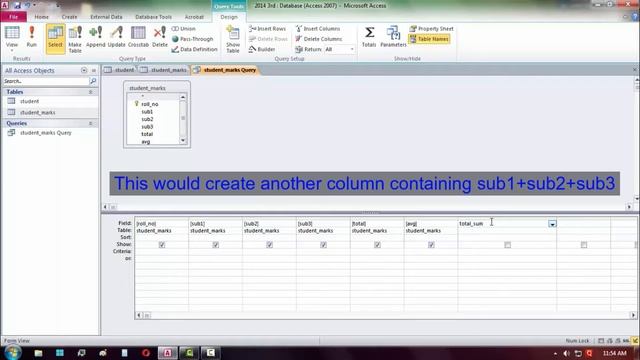Click Delete Columns in Query Setup

coord(319,39)
